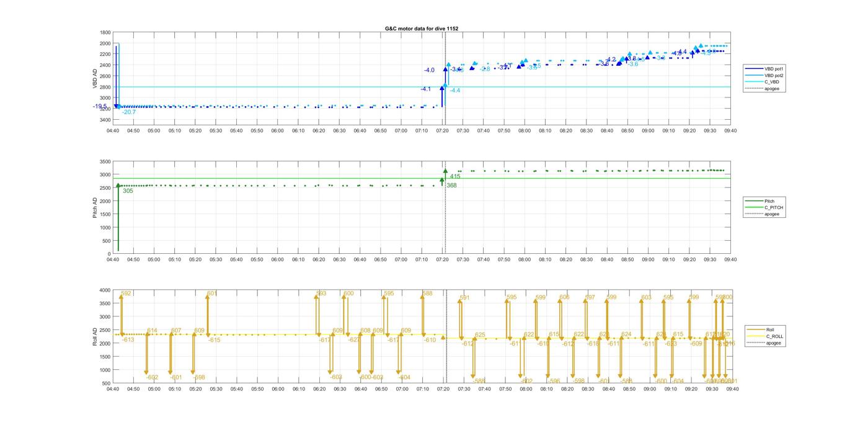868x430 pixels.
Task: Click the '-2.8' VBD data label
Action: point(485,69)
